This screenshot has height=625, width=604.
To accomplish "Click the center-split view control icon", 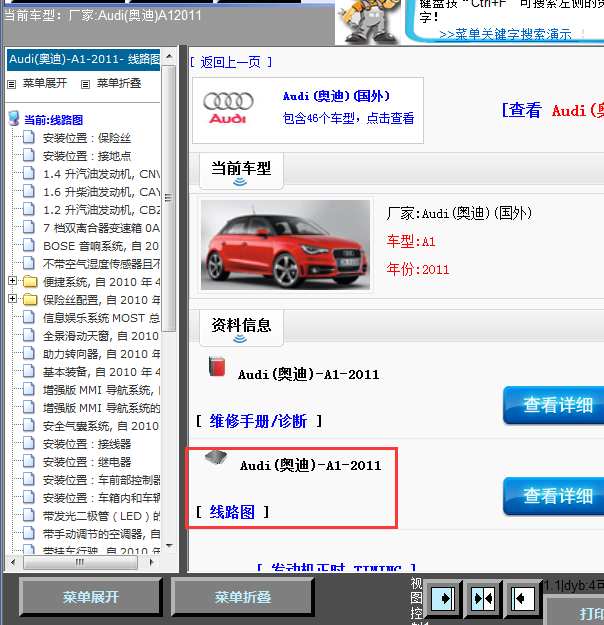I will pyautogui.click(x=483, y=598).
